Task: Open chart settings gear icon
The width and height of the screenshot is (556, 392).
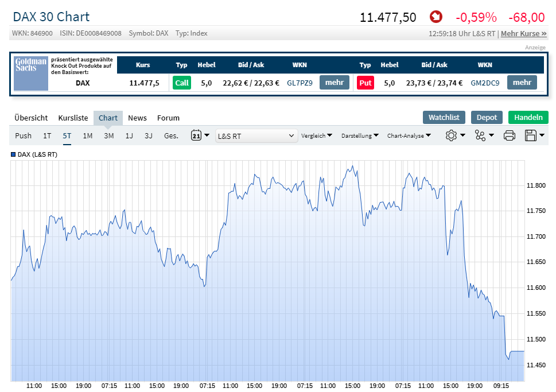Action: [451, 135]
